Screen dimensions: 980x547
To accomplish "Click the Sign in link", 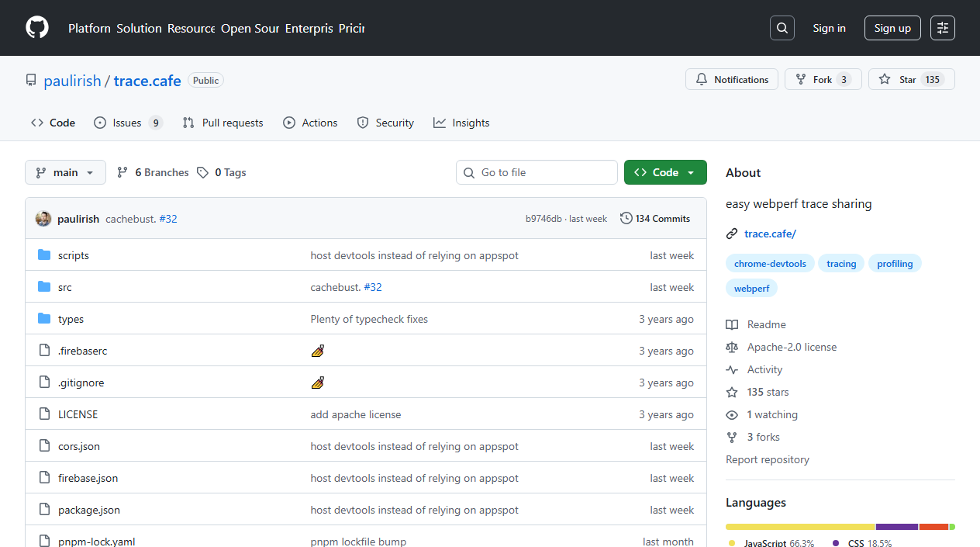I will (830, 28).
